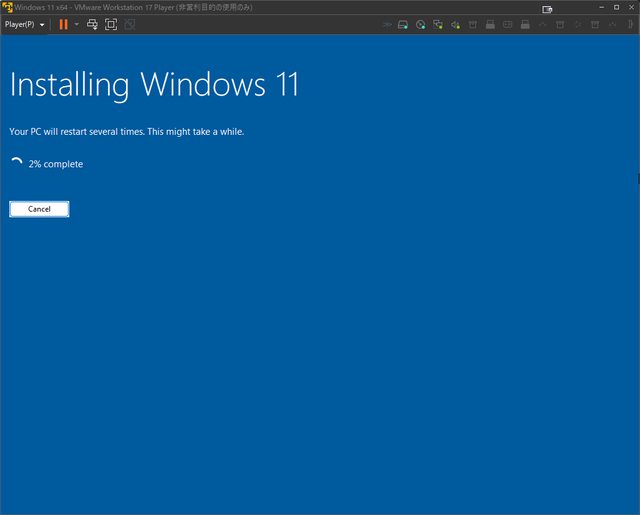Expand the device toolbar double-chevron
The height and width of the screenshot is (515, 640).
(386, 24)
